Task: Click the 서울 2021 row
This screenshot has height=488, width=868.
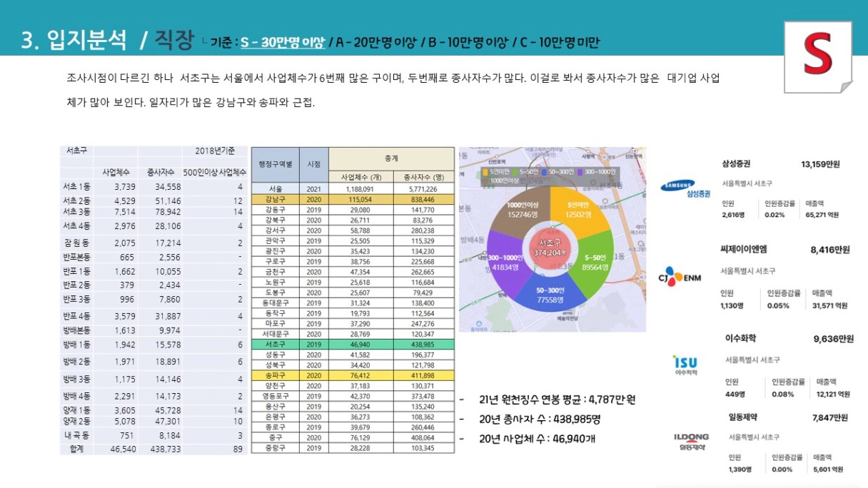Action: tap(353, 190)
